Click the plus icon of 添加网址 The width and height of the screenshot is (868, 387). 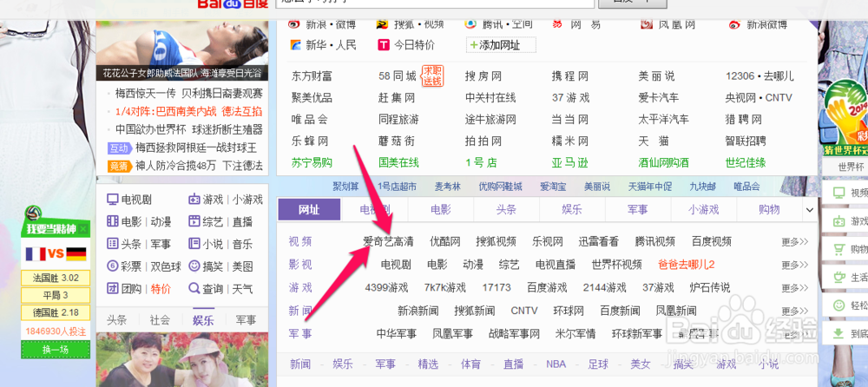point(473,45)
